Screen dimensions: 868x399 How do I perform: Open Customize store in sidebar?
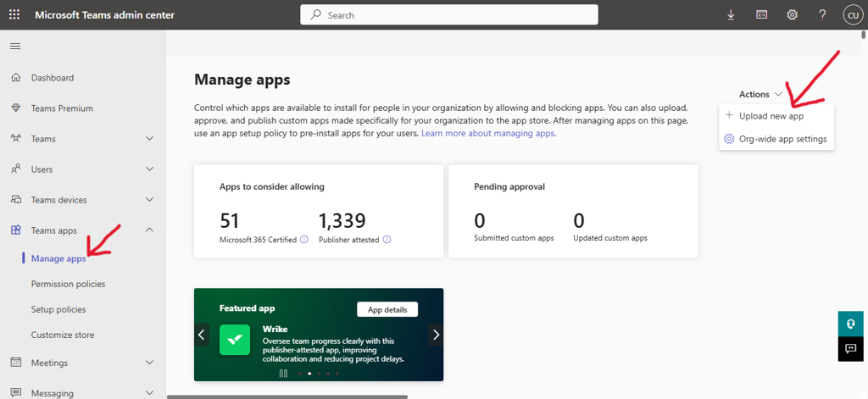pos(63,335)
